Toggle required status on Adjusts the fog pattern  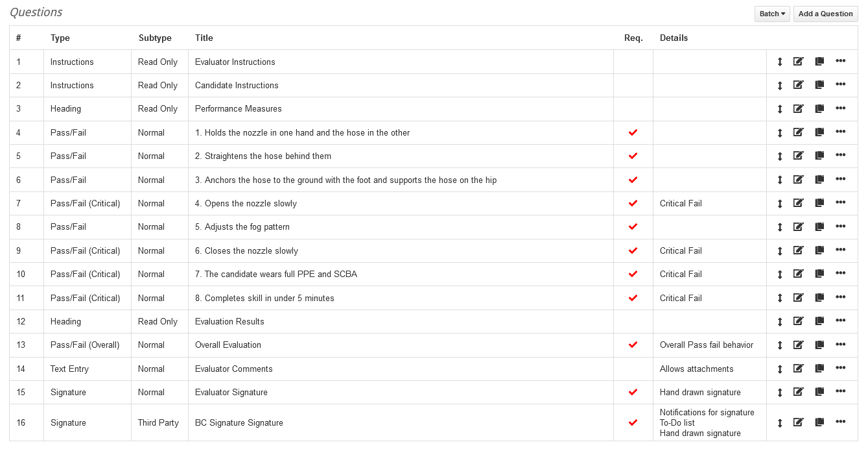pyautogui.click(x=633, y=227)
